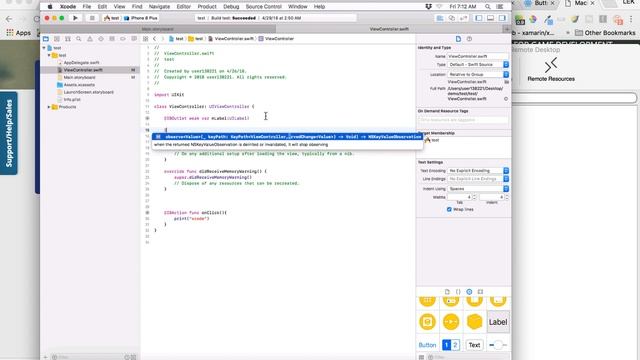Open the File menu
Image resolution: width=640 pixels, height=360 pixels.
[87, 7]
